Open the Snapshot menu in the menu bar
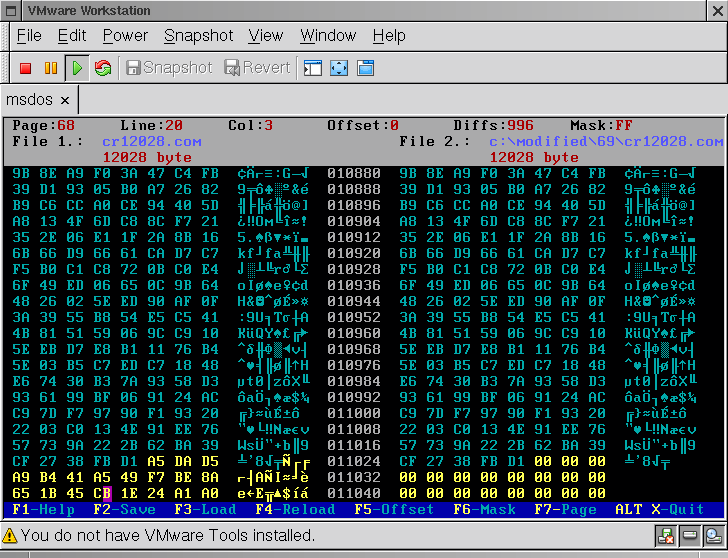The image size is (728, 558). point(198,35)
